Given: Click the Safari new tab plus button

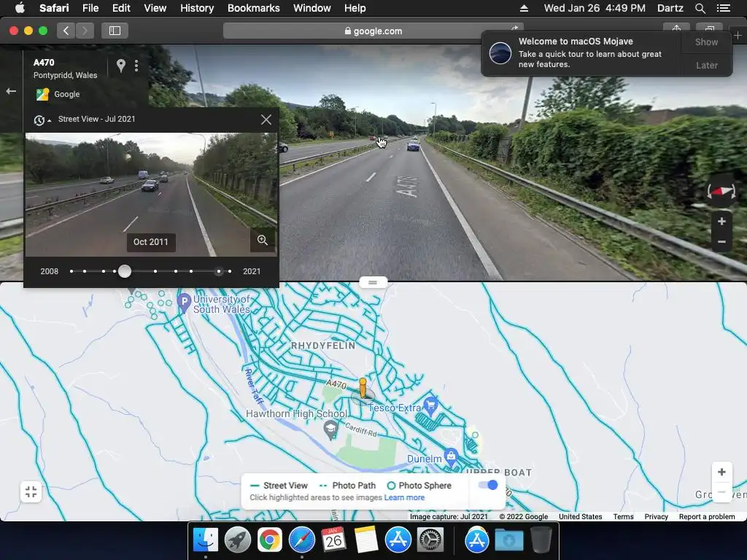Looking at the screenshot, I should 738,35.
